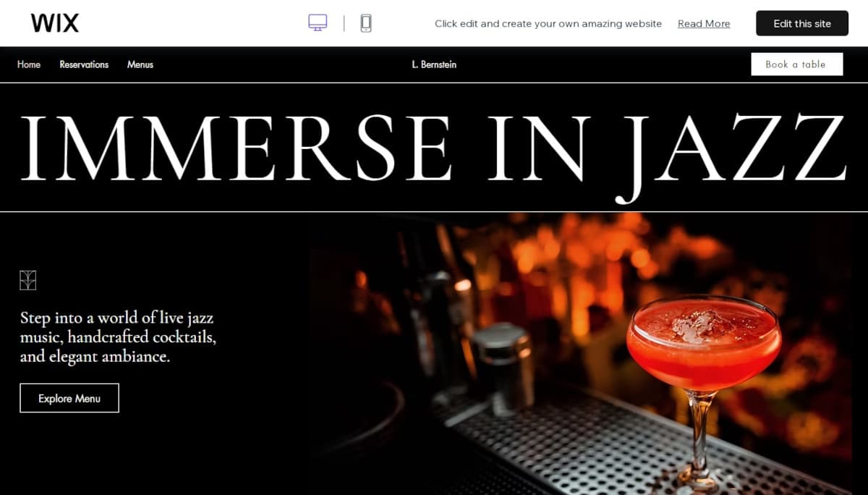Click the Explore Menu button
The width and height of the screenshot is (868, 495).
(x=69, y=398)
